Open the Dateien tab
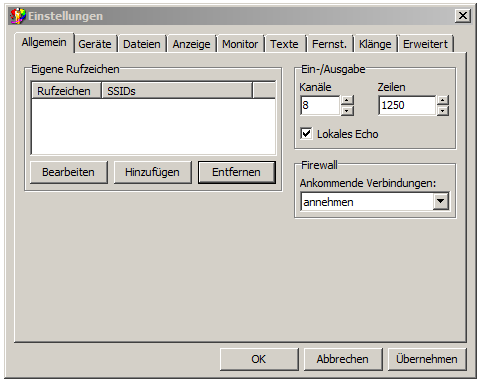This screenshot has height=382, width=477. pyautogui.click(x=142, y=44)
